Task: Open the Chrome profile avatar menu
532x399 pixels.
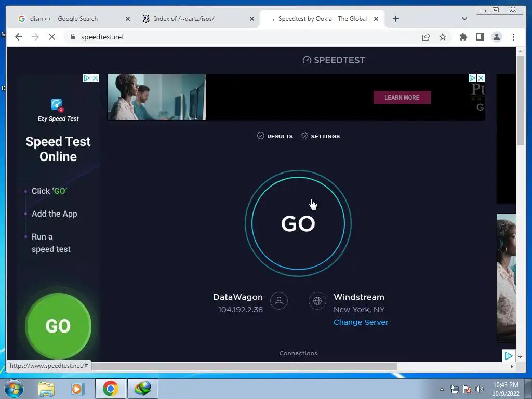Action: pyautogui.click(x=496, y=37)
